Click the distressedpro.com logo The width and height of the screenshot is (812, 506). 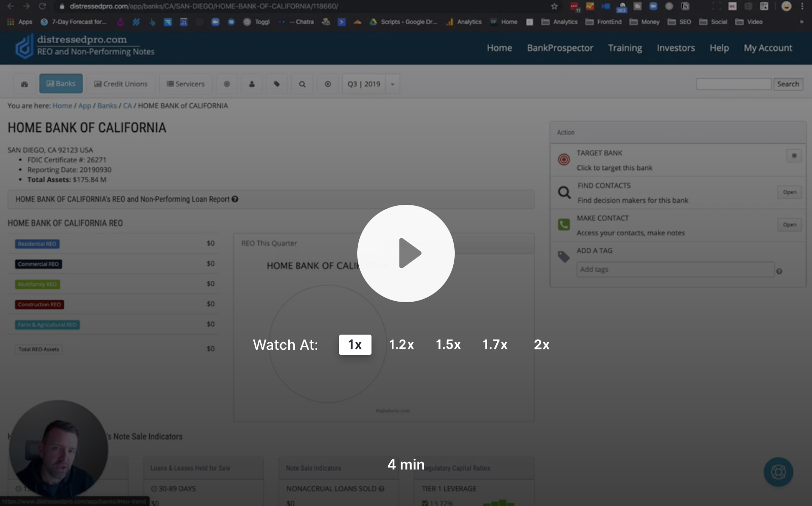click(85, 46)
